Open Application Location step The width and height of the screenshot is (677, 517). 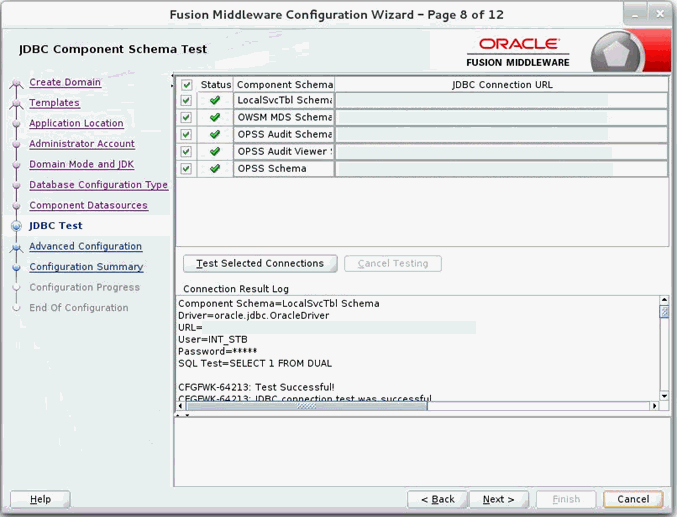(76, 123)
